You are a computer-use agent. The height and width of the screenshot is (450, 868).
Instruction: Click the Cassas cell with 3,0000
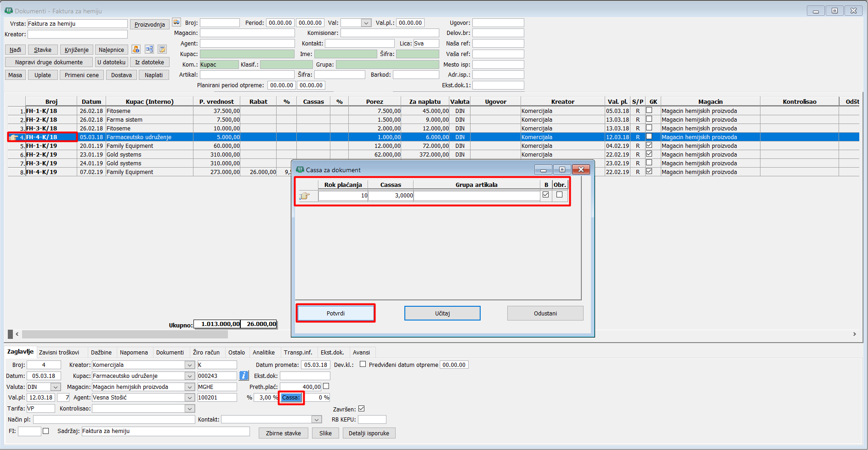click(391, 196)
